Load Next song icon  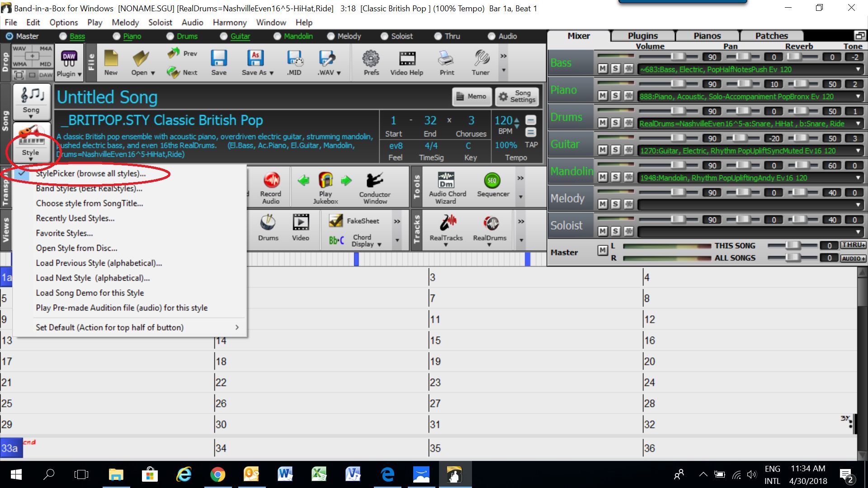[x=182, y=72]
